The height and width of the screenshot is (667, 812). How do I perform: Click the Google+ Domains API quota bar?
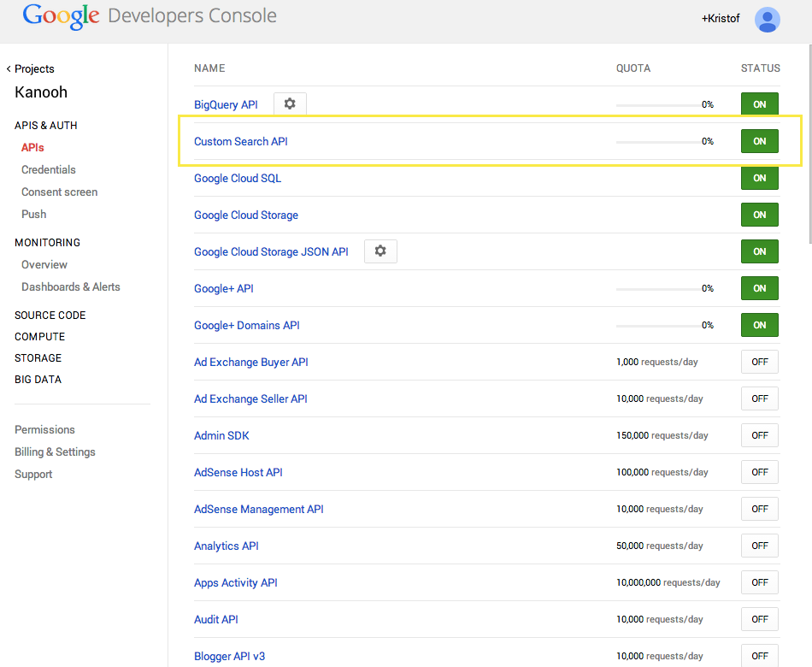[x=657, y=326]
